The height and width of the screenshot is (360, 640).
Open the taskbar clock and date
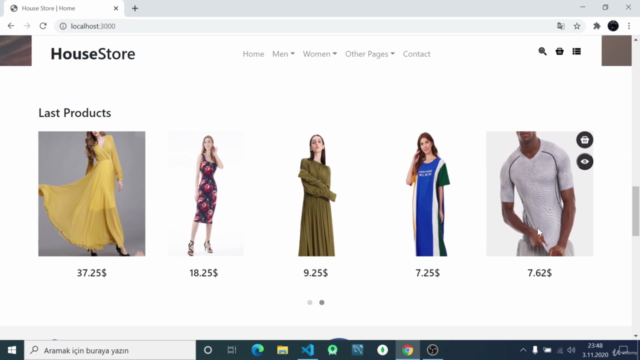(596, 350)
